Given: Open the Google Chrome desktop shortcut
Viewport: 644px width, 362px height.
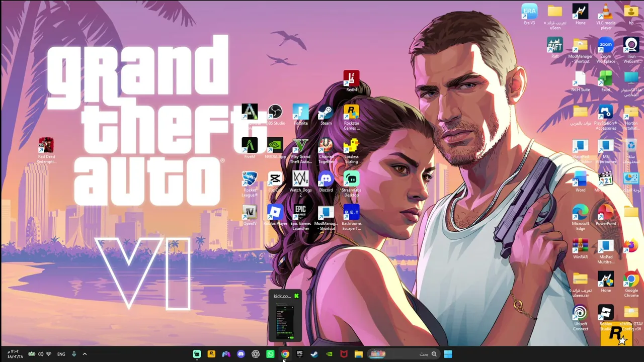Looking at the screenshot, I should click(x=631, y=285).
